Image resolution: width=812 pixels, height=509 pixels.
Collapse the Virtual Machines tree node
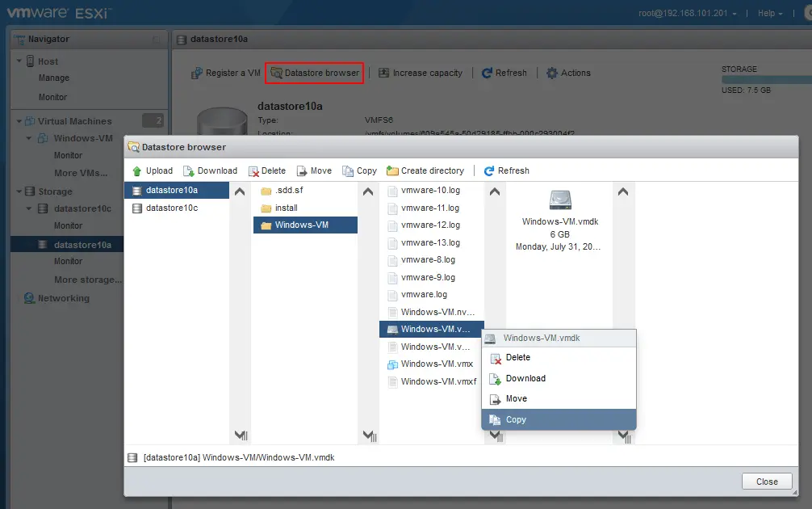(19, 121)
